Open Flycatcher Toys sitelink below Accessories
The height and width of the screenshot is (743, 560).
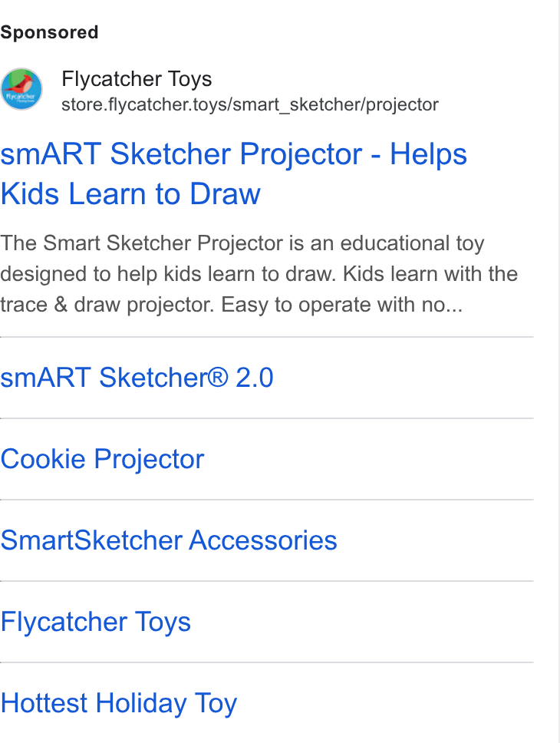pyautogui.click(x=96, y=622)
